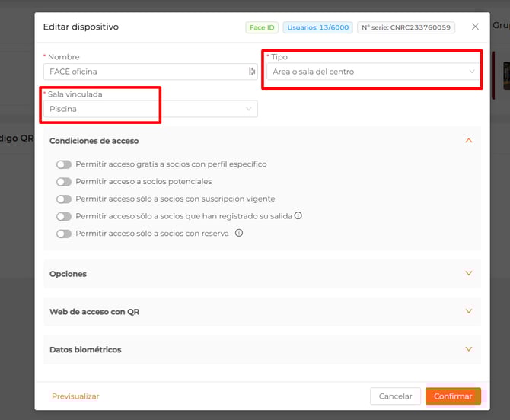
Task: Open the Tipo dropdown
Action: [373, 72]
